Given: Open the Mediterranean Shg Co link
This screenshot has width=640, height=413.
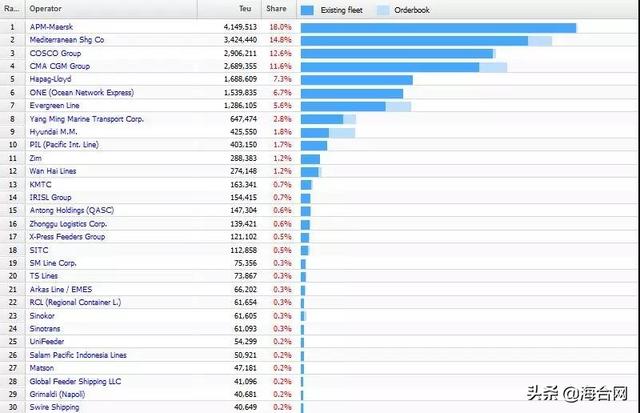Looking at the screenshot, I should pyautogui.click(x=67, y=40).
